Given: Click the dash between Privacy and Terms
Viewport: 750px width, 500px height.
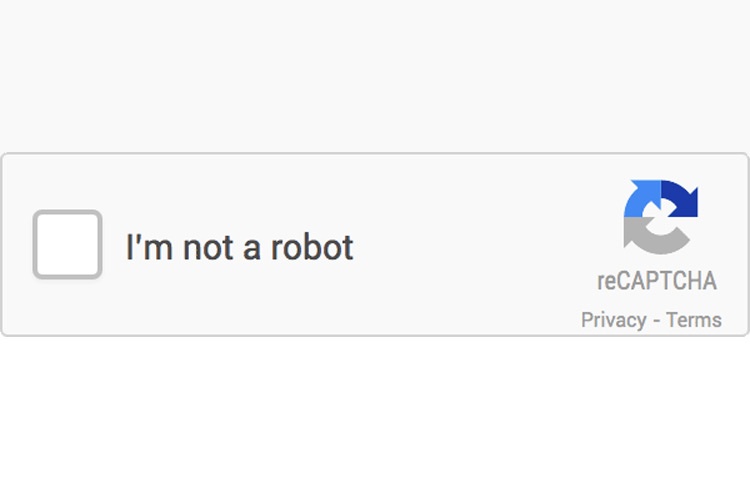Looking at the screenshot, I should coord(656,320).
